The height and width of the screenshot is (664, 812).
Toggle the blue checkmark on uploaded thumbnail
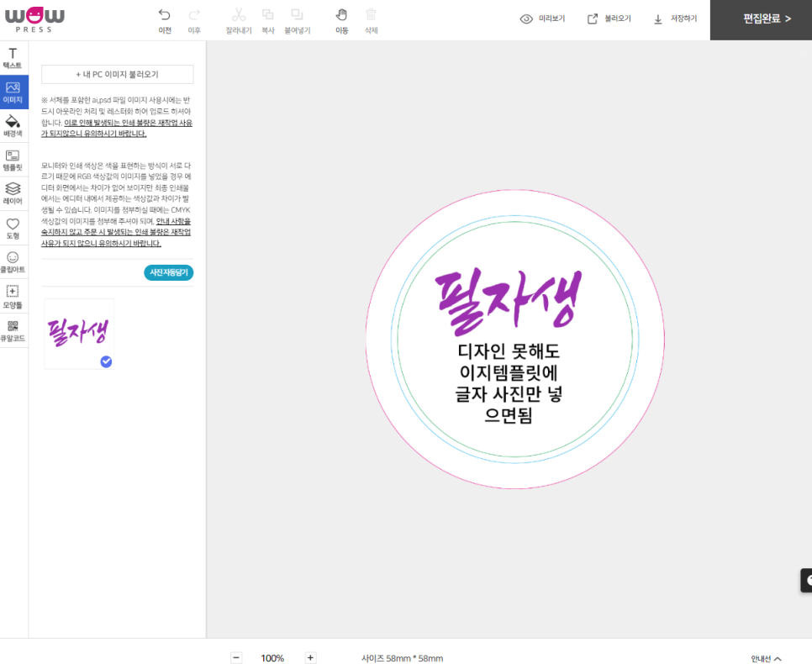(x=106, y=361)
